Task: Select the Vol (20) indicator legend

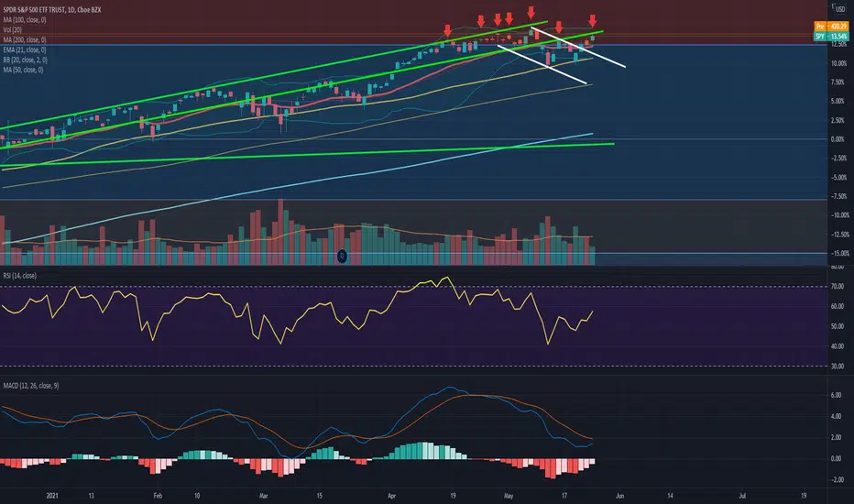Action: point(13,30)
